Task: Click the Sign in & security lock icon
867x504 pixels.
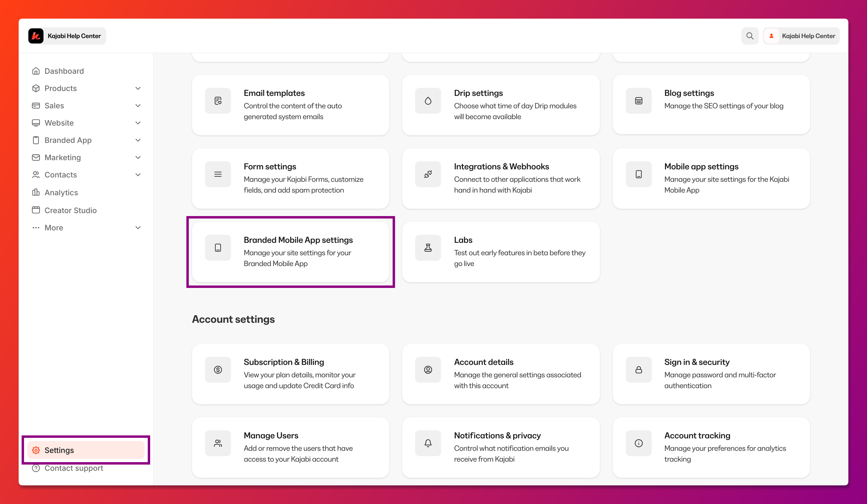Action: coord(638,370)
